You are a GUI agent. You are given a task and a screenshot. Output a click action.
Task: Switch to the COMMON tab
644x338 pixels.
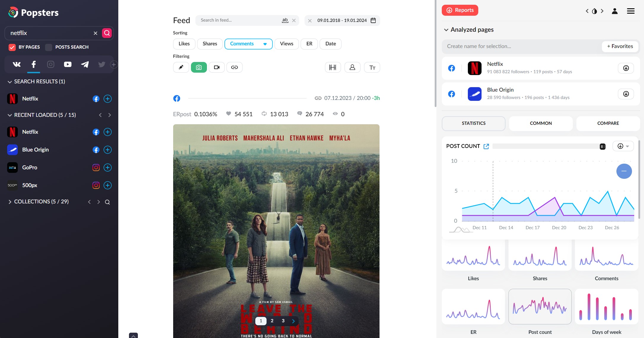tap(541, 123)
